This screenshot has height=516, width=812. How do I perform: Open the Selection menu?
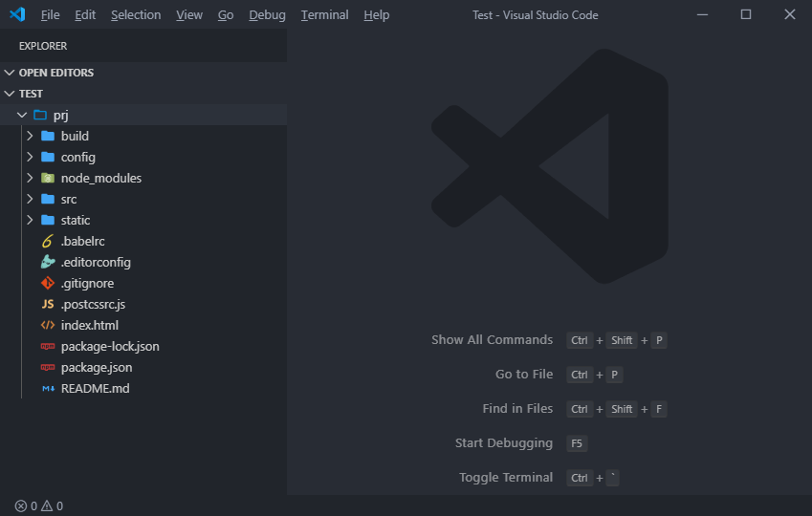tap(136, 15)
